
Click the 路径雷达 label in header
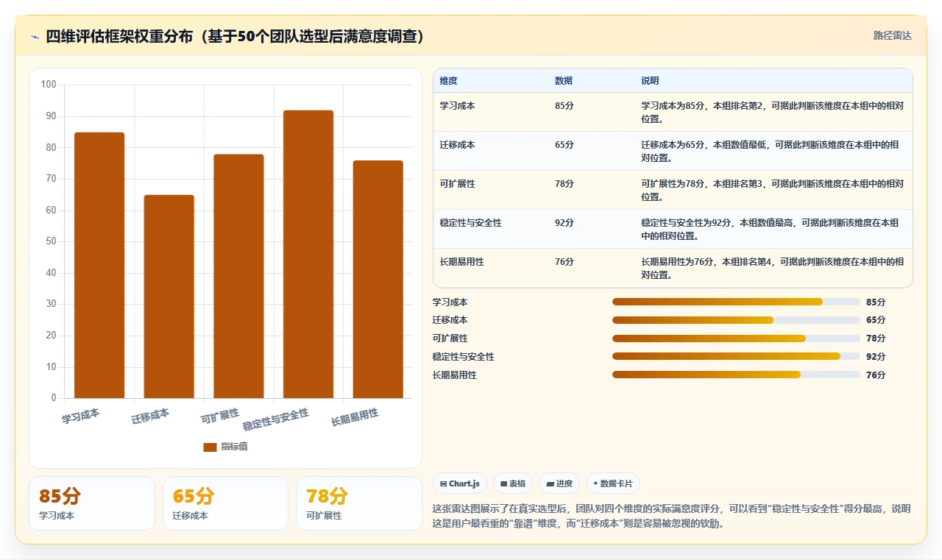click(892, 35)
